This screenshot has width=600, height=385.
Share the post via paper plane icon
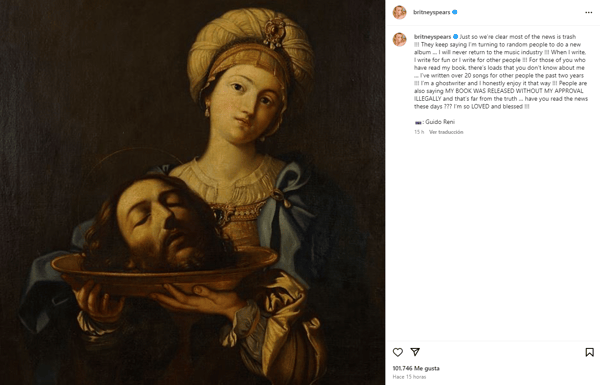point(415,352)
